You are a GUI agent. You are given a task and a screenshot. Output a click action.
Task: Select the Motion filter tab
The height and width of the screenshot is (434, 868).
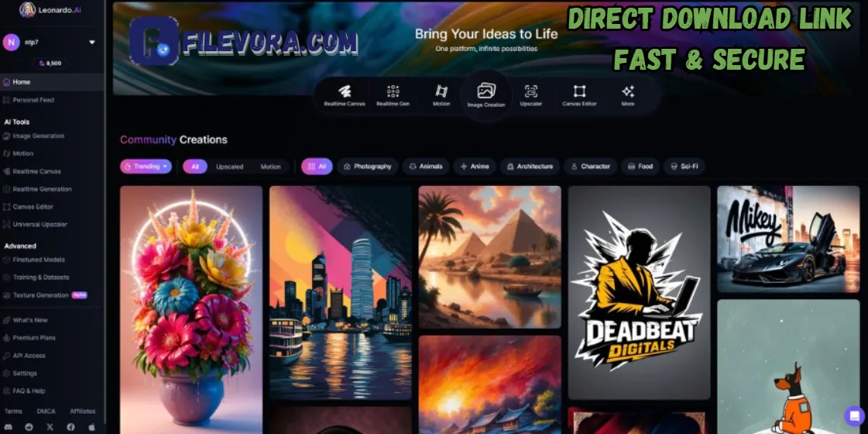tap(271, 167)
